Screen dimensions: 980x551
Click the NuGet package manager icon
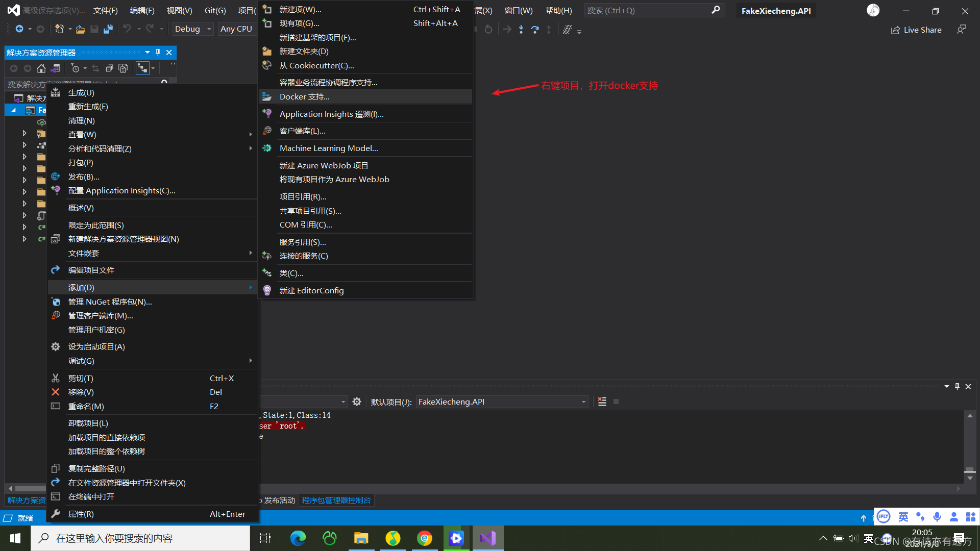[57, 302]
